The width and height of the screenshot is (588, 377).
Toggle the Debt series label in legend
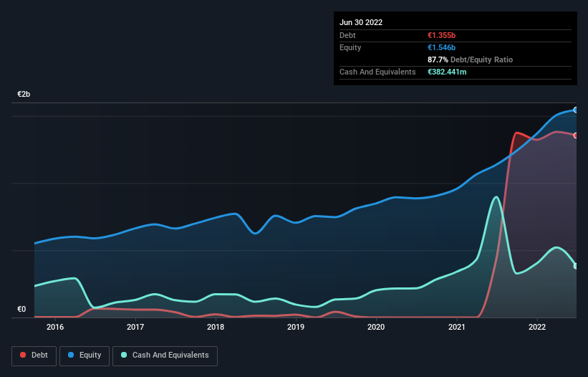pyautogui.click(x=39, y=355)
